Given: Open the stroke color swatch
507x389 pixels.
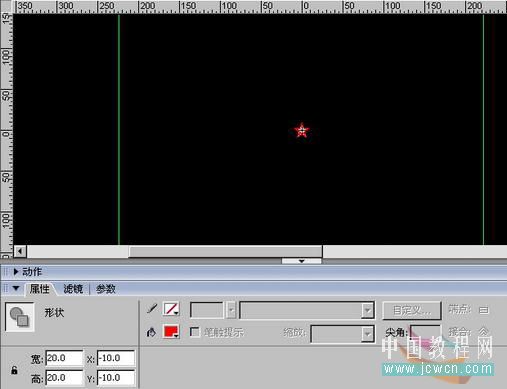Looking at the screenshot, I should [x=171, y=309].
